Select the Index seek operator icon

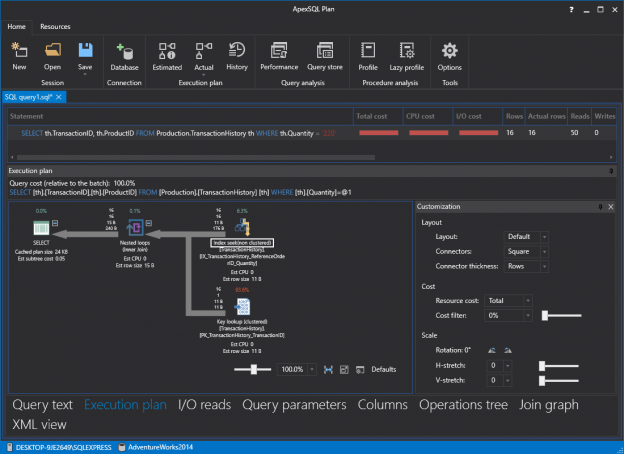(242, 227)
